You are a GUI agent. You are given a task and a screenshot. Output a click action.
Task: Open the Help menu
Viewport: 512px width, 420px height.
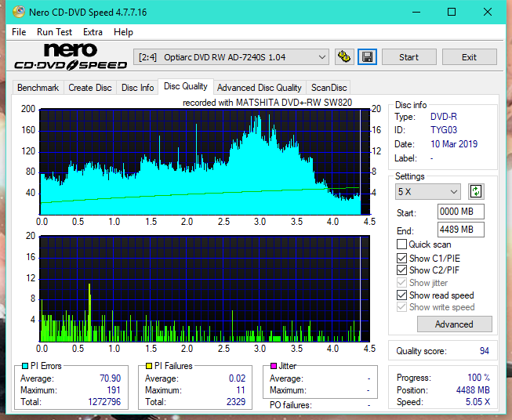pos(123,32)
